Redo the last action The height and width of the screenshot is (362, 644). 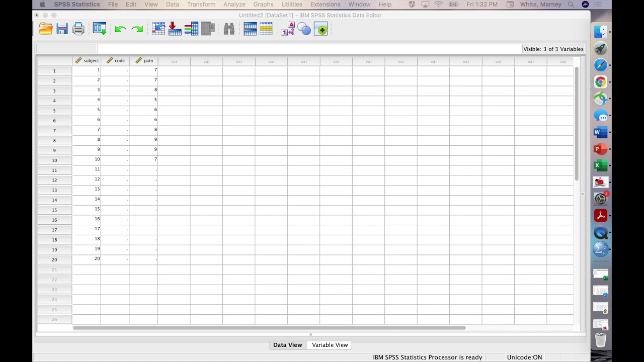click(137, 29)
